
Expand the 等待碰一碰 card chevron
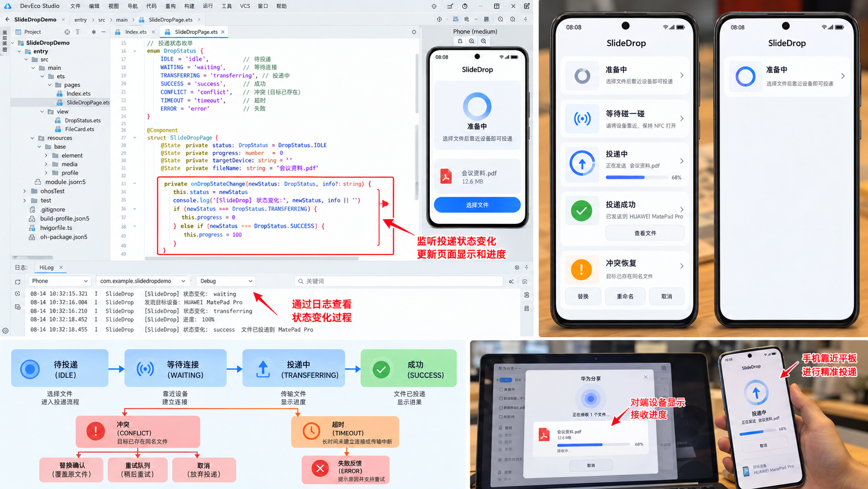(682, 118)
